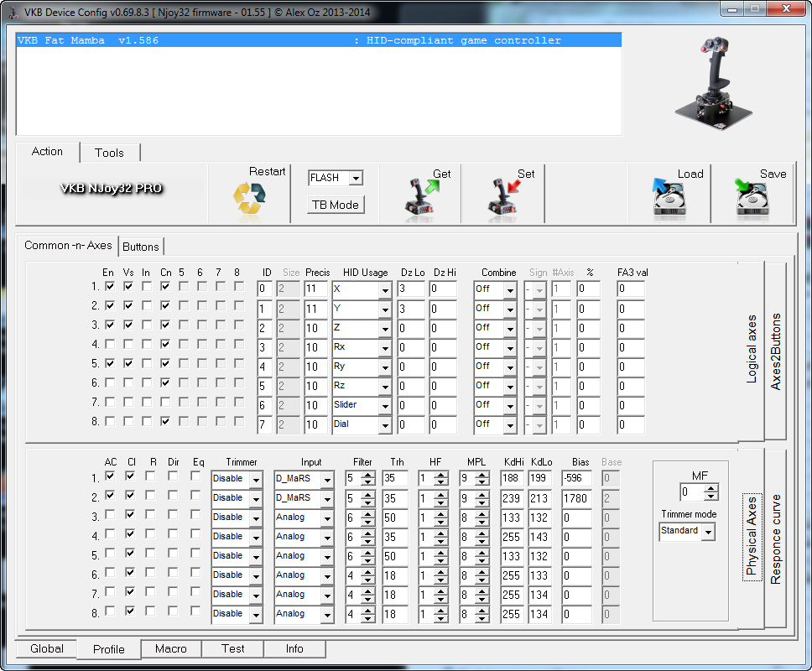The image size is (812, 671).
Task: Select the Responce curve vertical tab
Action: (x=775, y=539)
